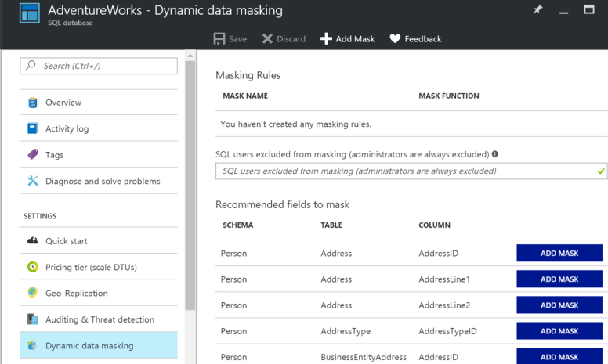Open Auditing & Threat detection label
This screenshot has width=608, height=364.
[100, 319]
